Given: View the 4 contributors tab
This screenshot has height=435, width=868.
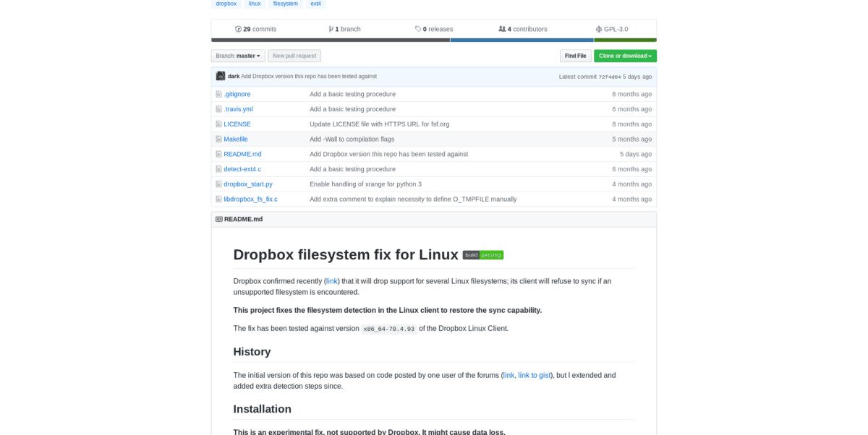Looking at the screenshot, I should click(523, 29).
